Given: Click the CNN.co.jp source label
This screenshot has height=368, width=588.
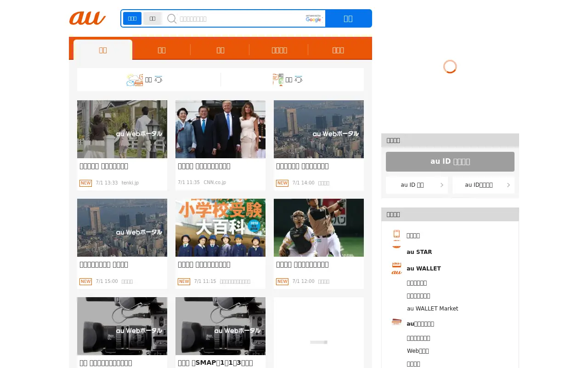Looking at the screenshot, I should (x=215, y=183).
